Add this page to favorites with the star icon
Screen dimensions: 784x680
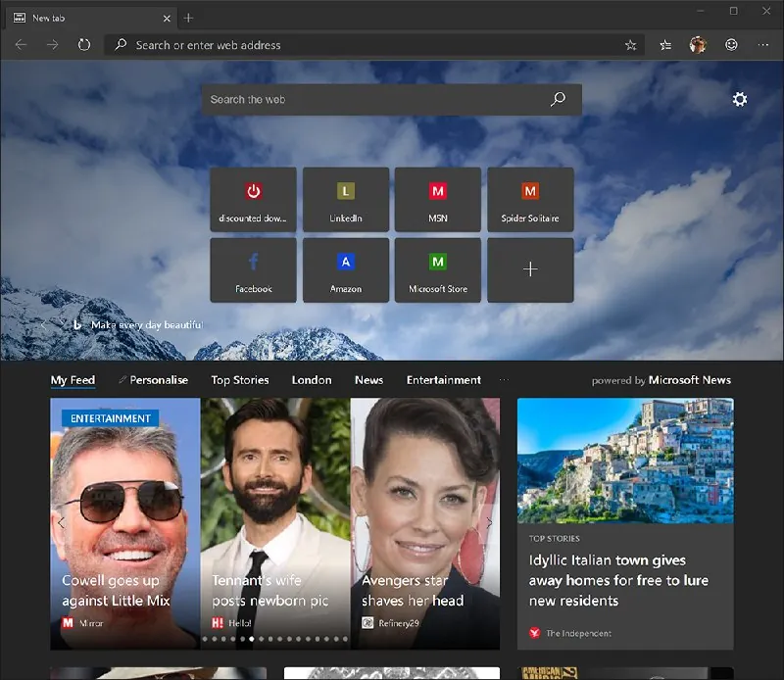click(x=630, y=45)
